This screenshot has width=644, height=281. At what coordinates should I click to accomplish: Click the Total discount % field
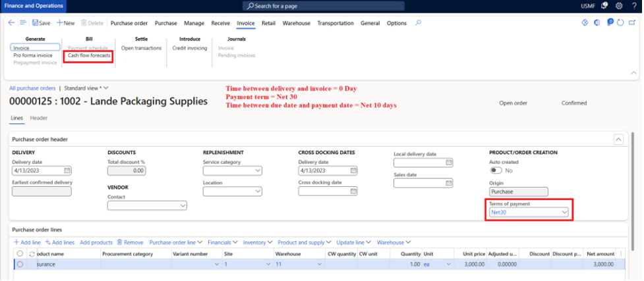tap(126, 170)
